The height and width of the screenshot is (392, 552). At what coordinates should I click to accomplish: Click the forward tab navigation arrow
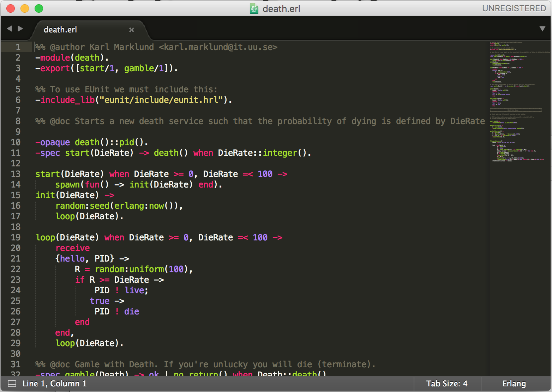[x=20, y=29]
